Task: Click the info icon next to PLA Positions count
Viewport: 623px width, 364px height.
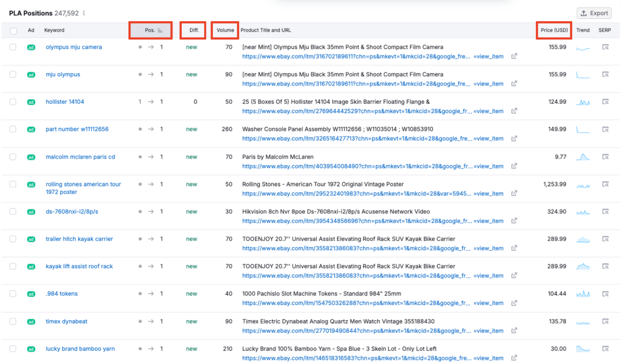Action: point(83,13)
